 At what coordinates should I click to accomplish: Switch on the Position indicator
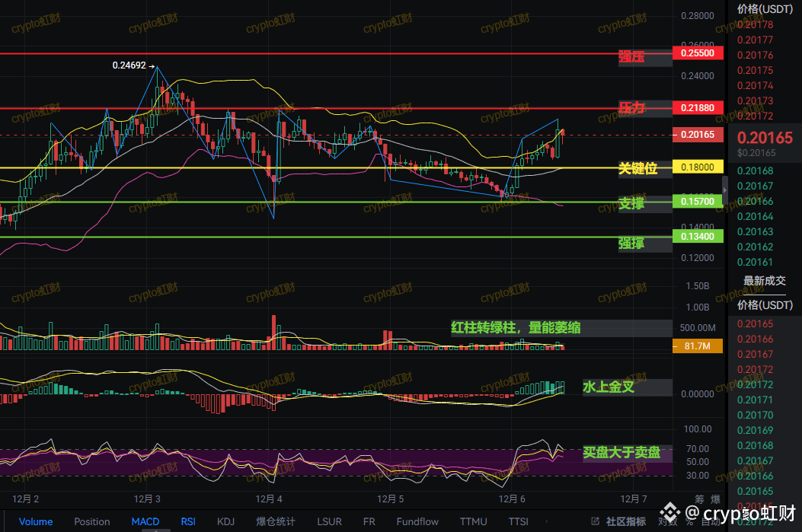pyautogui.click(x=92, y=521)
